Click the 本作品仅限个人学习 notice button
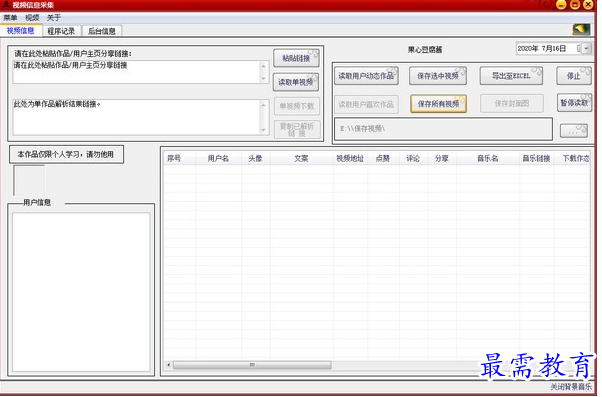The image size is (602, 397). tap(66, 154)
